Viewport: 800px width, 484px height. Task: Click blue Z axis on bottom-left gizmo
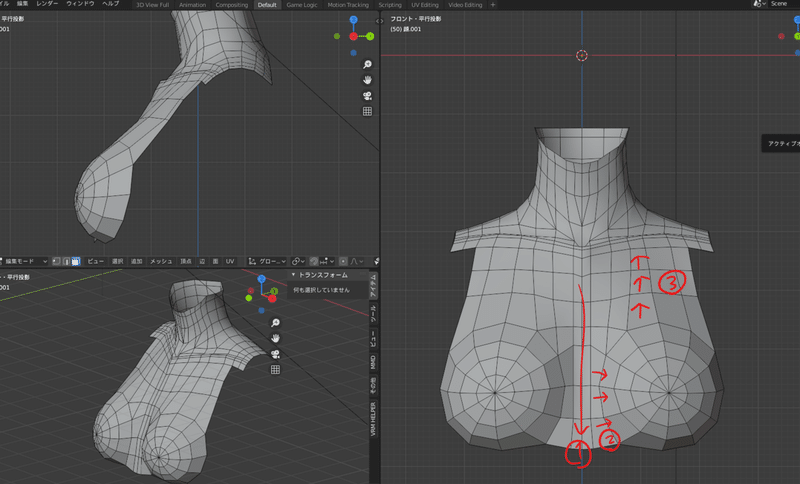pyautogui.click(x=261, y=279)
